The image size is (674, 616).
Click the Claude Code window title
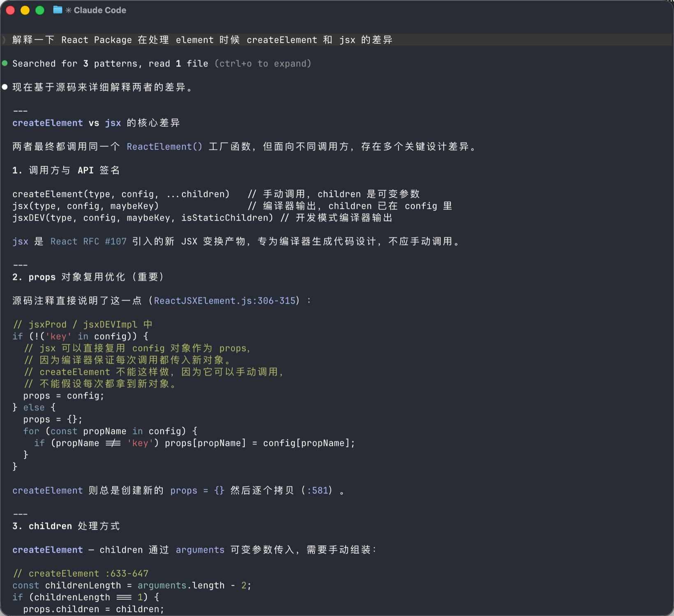pos(100,10)
